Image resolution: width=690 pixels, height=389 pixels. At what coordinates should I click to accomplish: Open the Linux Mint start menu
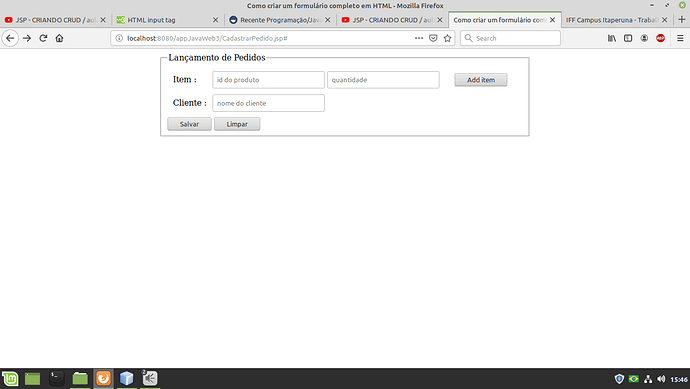(x=10, y=378)
